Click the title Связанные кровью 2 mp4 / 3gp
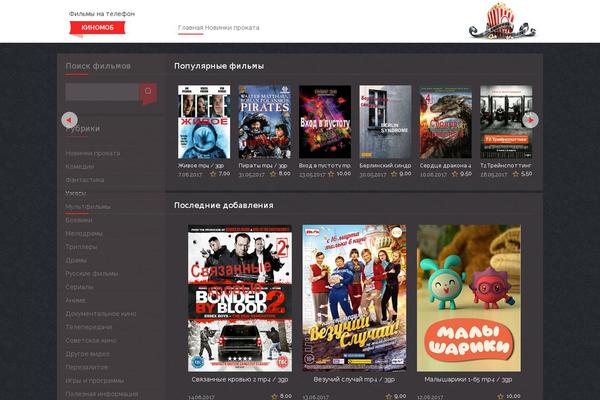Image resolution: width=600 pixels, height=400 pixels. coord(240,380)
